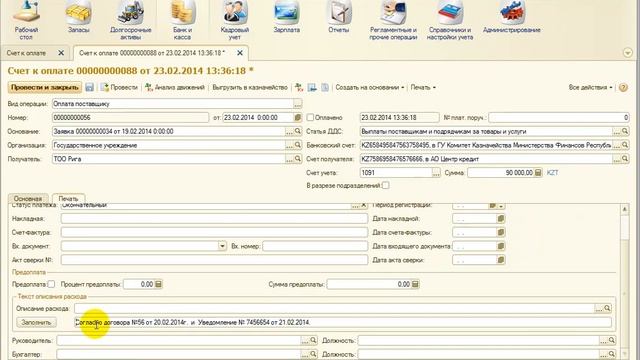Image resolution: width=640 pixels, height=360 pixels.
Task: Search icon next to Счет получателя field
Action: click(625, 159)
